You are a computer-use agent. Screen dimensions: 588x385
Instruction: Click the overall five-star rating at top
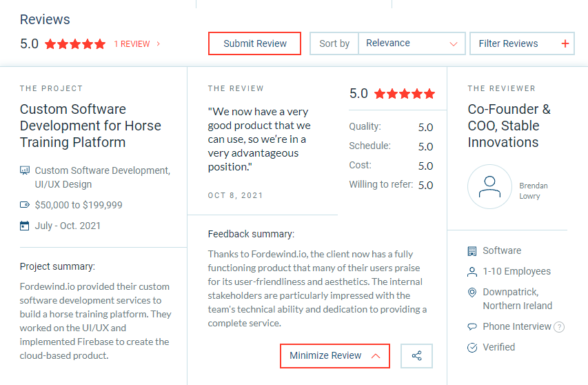click(x=75, y=44)
